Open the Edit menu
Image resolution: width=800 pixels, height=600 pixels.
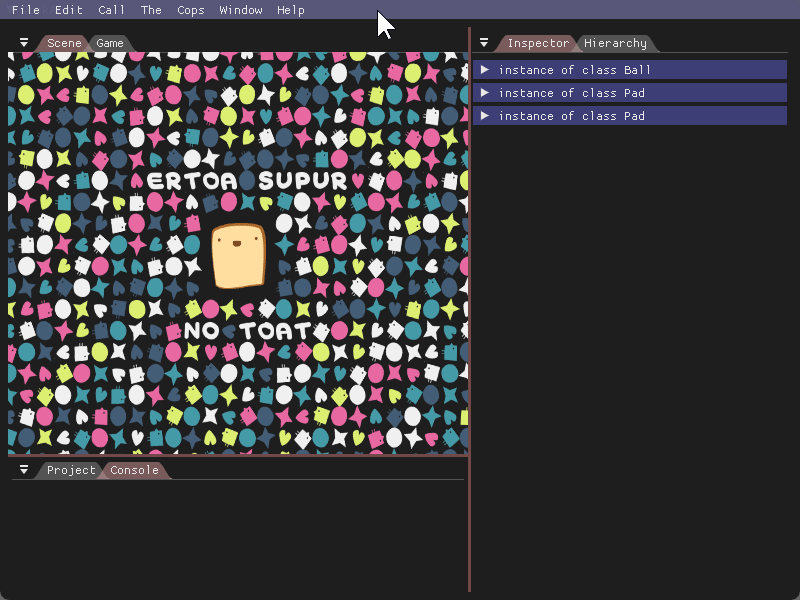(69, 10)
